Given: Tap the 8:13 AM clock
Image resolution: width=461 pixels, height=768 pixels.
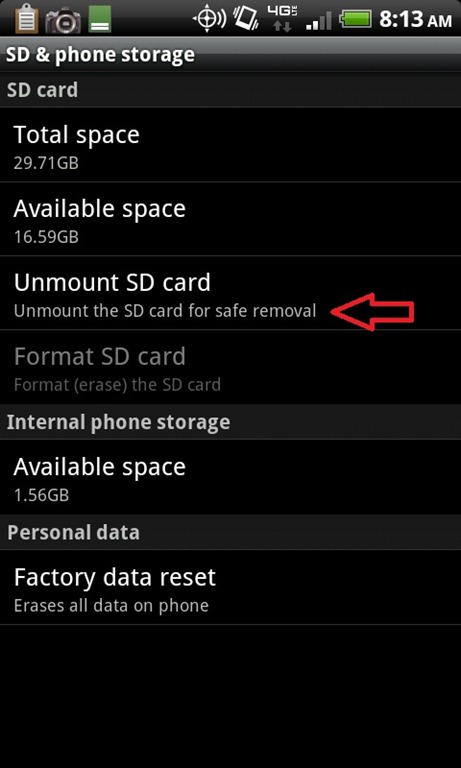Looking at the screenshot, I should (415, 20).
